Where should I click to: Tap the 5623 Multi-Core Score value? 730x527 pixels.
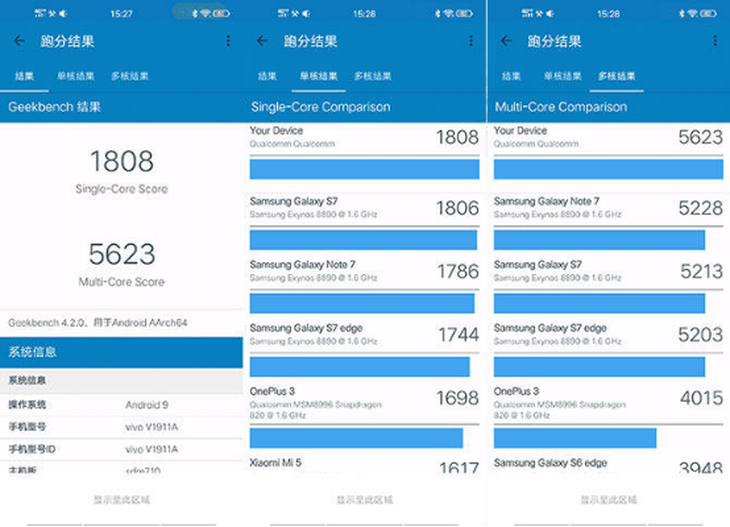(122, 254)
